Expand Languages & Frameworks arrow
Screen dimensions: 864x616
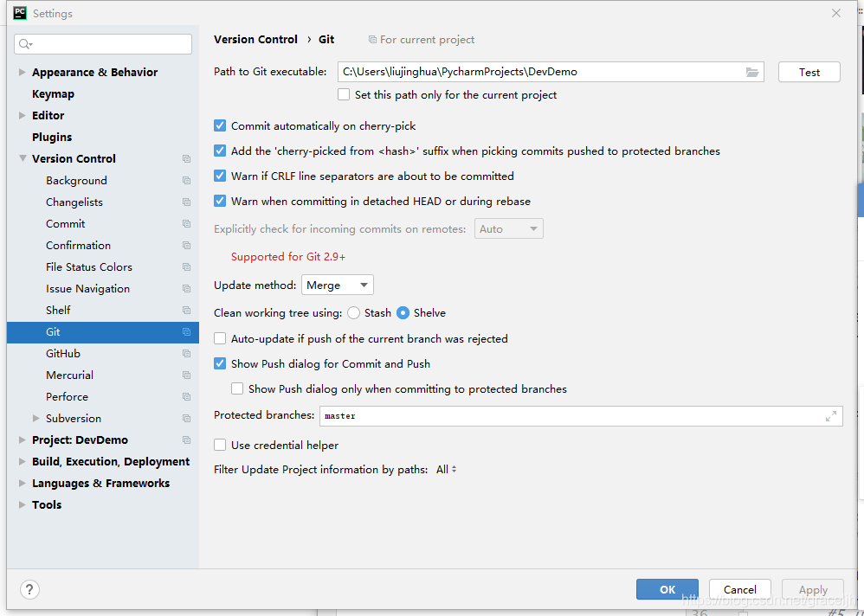click(x=22, y=484)
